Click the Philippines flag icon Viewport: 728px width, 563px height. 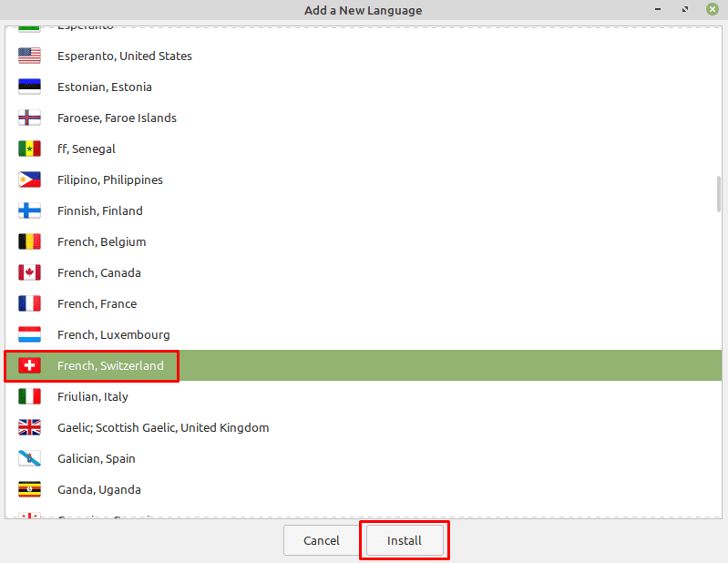pos(29,179)
